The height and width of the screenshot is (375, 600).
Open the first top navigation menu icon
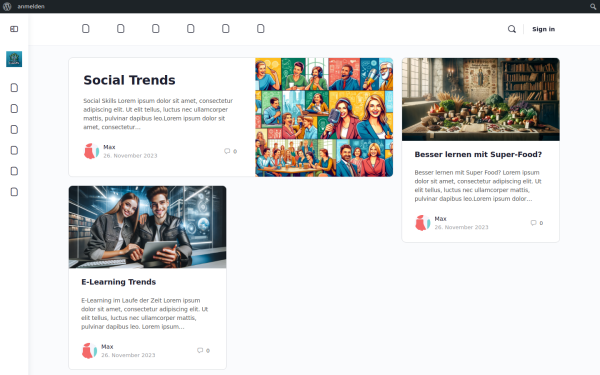click(86, 29)
